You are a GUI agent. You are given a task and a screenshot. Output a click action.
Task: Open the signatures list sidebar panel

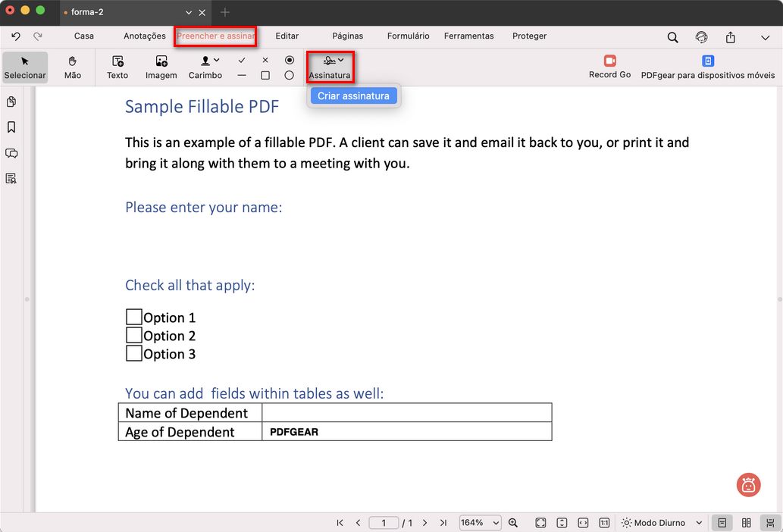(11, 178)
